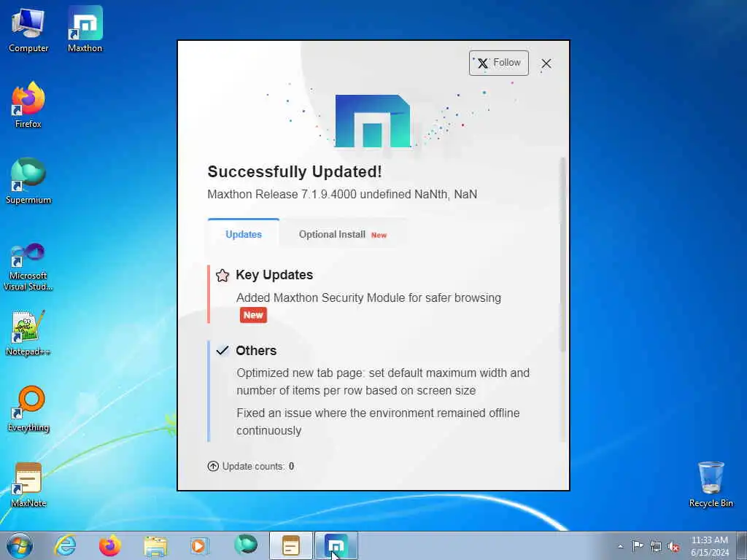Viewport: 747px width, 560px height.
Task: Select the Recycle Bin icon
Action: coord(711,484)
